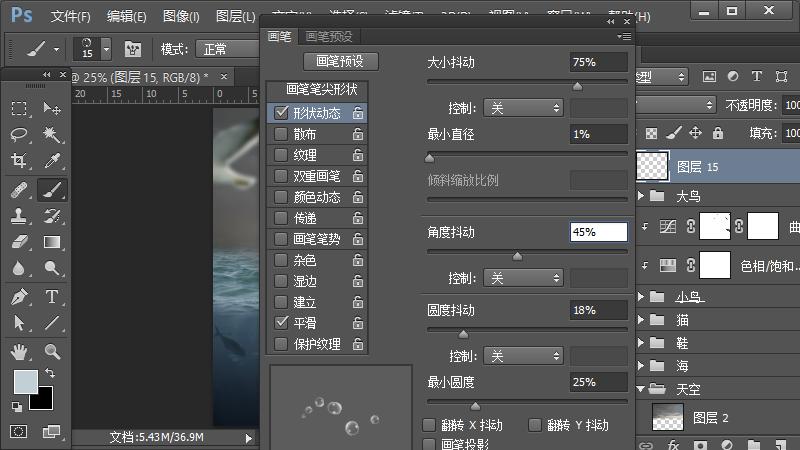The image size is (800, 450).
Task: Select the Healing Brush tool
Action: click(x=19, y=190)
